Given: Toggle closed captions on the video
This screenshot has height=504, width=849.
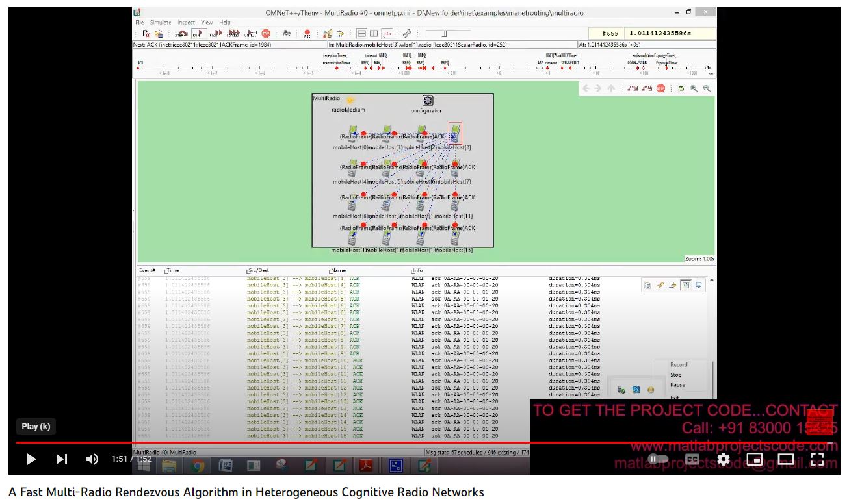Looking at the screenshot, I should pos(692,459).
